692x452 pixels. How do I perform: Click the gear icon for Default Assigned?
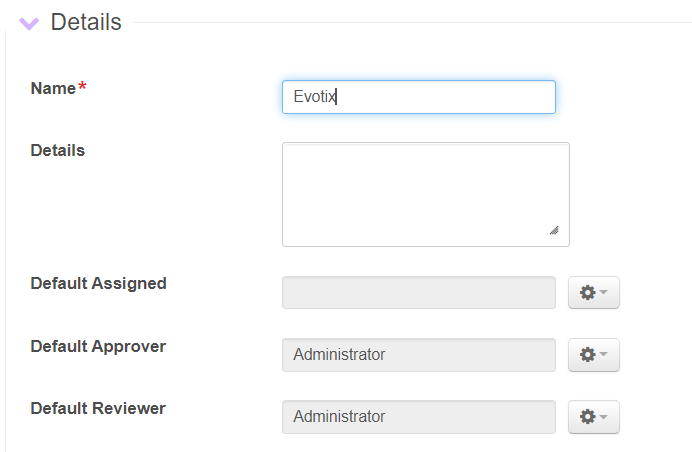(587, 293)
